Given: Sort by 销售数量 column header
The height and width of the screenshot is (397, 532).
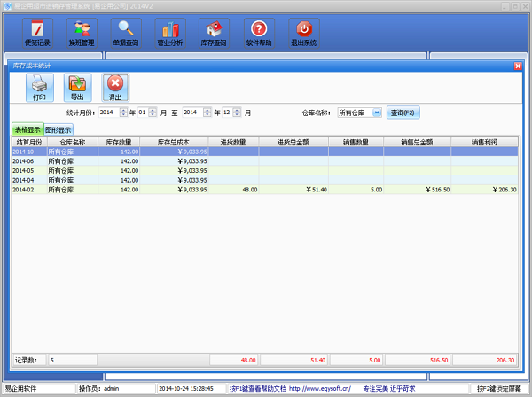Looking at the screenshot, I should [356, 142].
